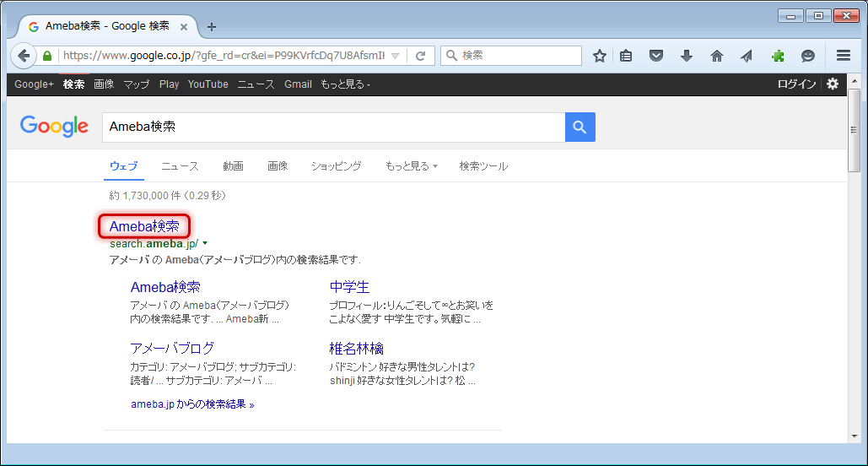Open Google+ in the black bar

coord(34,84)
